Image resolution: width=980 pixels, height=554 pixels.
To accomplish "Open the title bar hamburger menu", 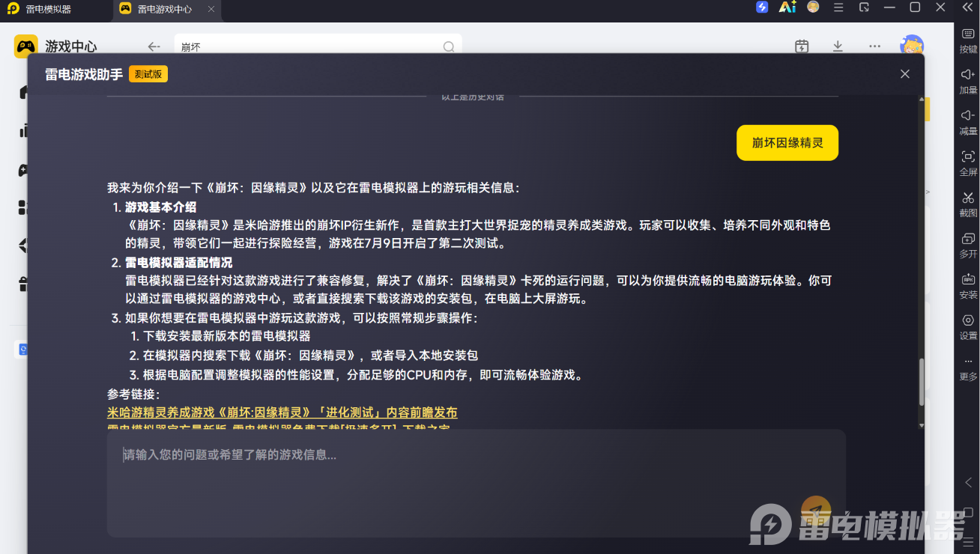I will (838, 7).
